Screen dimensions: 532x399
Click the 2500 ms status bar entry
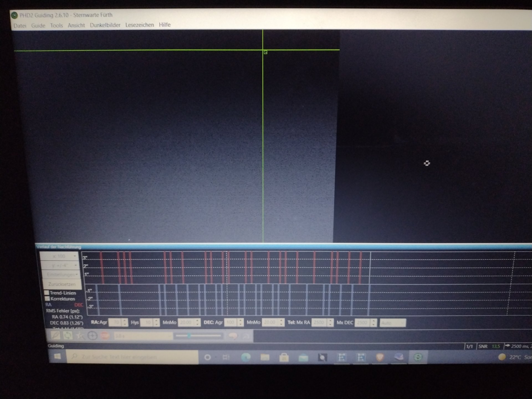pos(518,346)
